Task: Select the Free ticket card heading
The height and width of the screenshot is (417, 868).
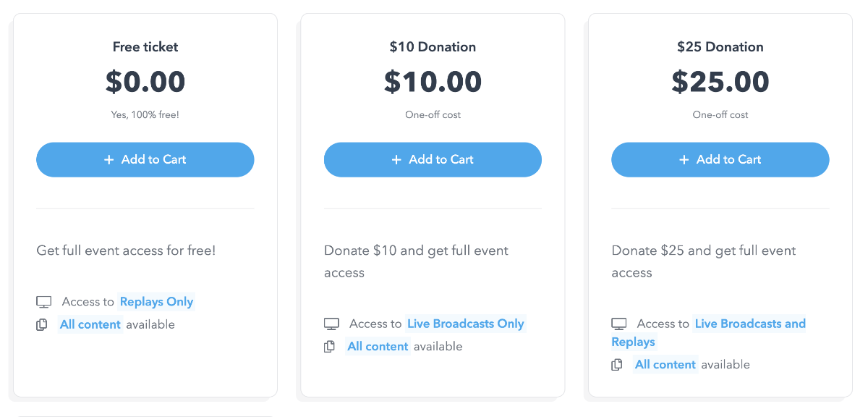Action: click(x=145, y=47)
